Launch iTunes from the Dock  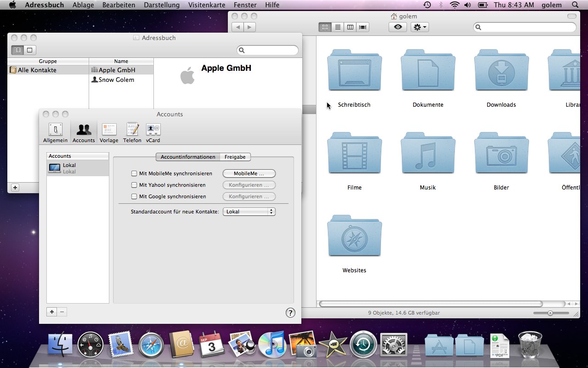[x=272, y=345]
